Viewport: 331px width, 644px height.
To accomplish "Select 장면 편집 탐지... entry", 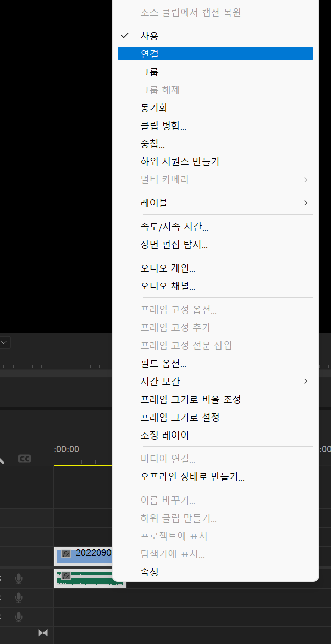I will pyautogui.click(x=215, y=245).
